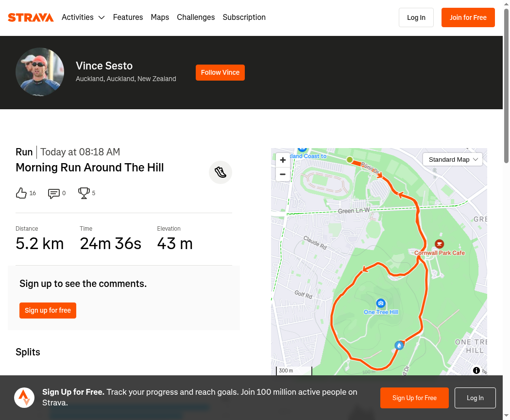Follow Vince with the orange button
Viewport: 510px width, 420px height.
tap(220, 72)
